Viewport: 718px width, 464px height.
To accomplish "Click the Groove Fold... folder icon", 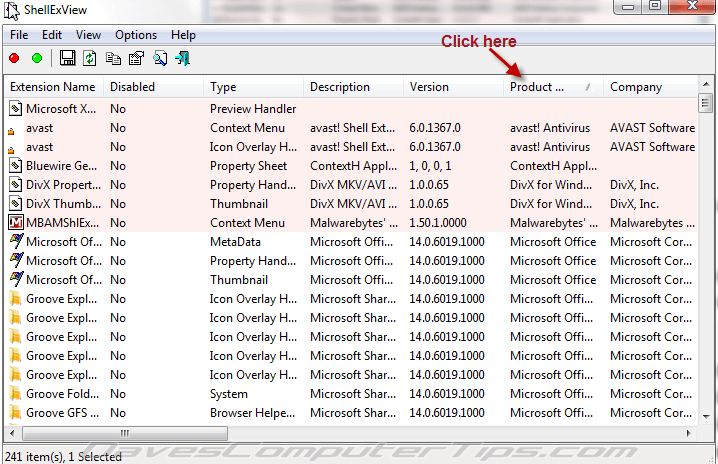I will (x=16, y=393).
